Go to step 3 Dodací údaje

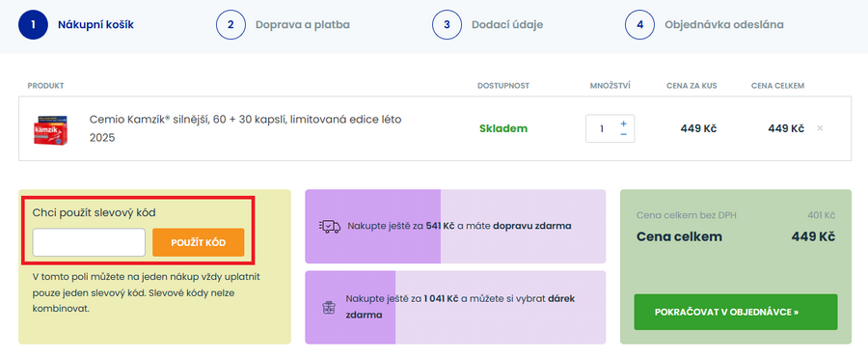(488, 25)
